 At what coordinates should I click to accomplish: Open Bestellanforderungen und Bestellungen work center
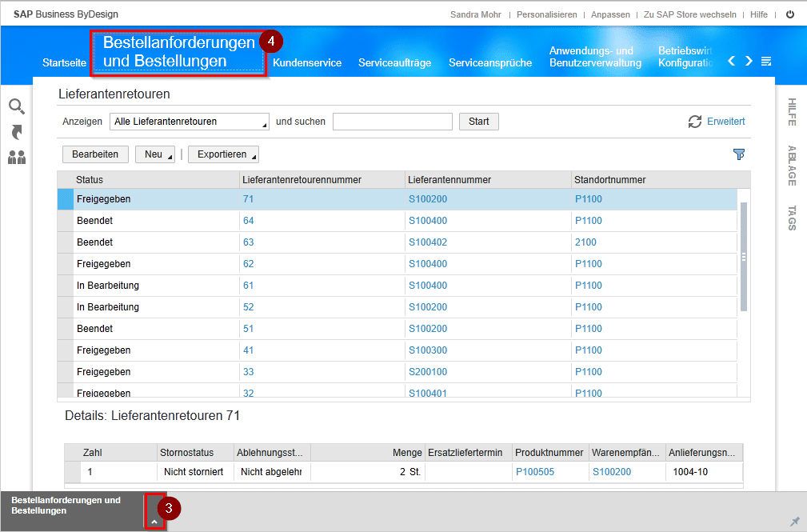click(178, 52)
